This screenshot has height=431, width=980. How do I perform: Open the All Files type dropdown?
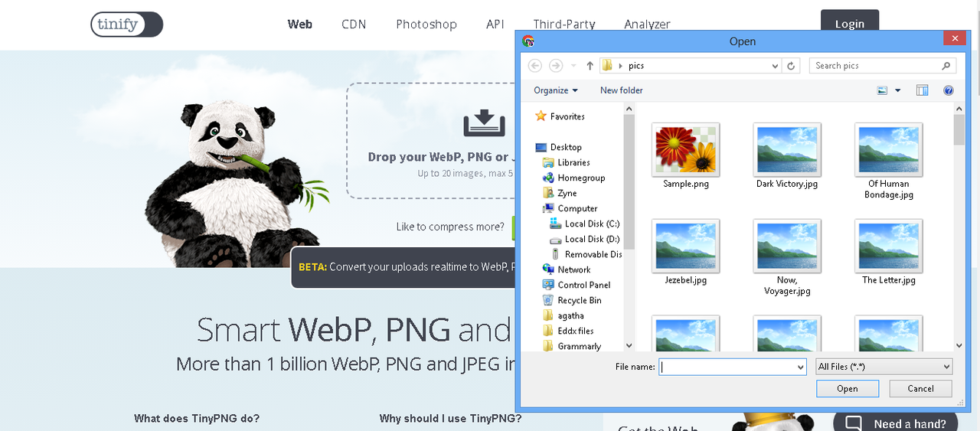coord(884,367)
